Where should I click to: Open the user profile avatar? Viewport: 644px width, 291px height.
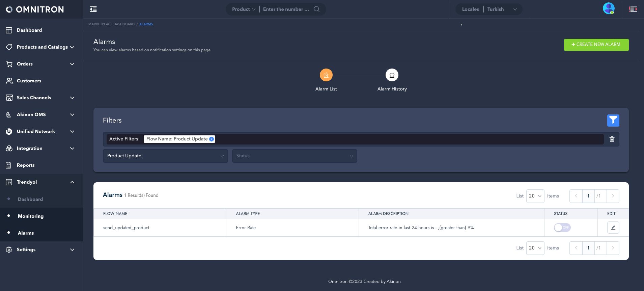(x=609, y=8)
